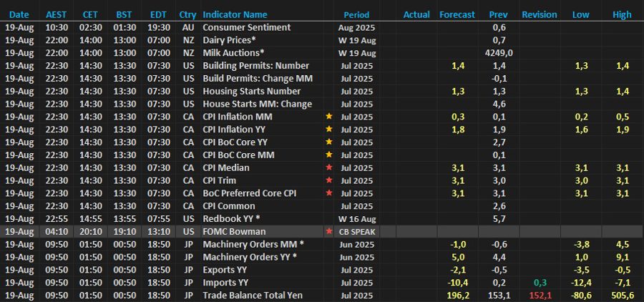Click the yellow star beside CPI Inflation YY
The height and width of the screenshot is (302, 644).
[x=329, y=130]
